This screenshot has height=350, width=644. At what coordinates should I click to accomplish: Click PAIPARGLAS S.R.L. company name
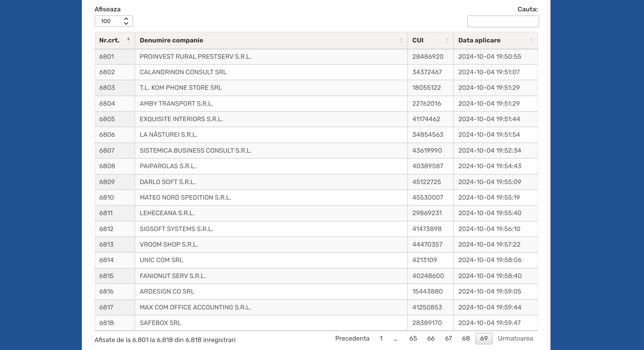pyautogui.click(x=168, y=166)
